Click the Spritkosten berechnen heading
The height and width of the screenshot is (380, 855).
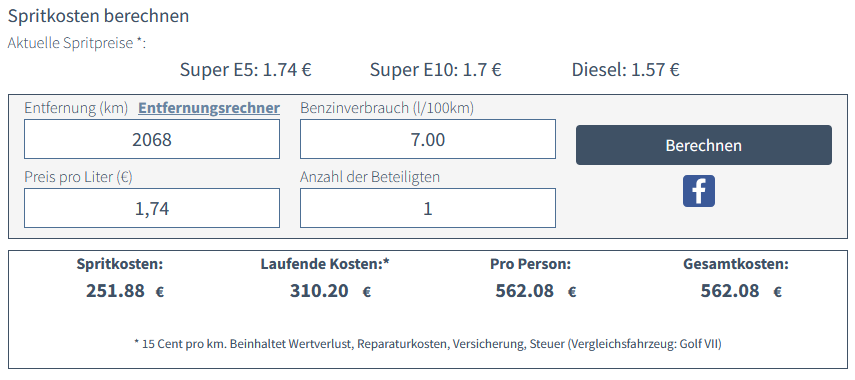point(98,16)
